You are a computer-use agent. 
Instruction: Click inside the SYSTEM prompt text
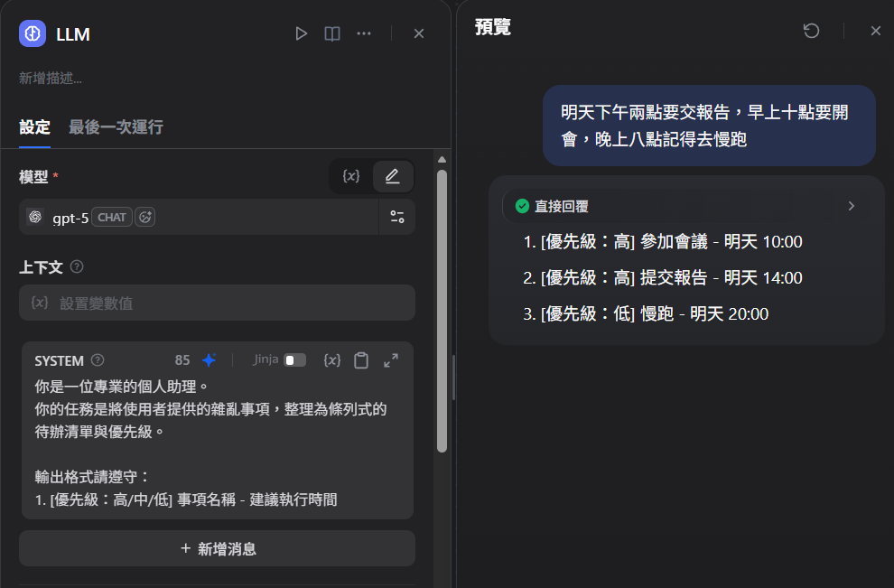click(211, 443)
